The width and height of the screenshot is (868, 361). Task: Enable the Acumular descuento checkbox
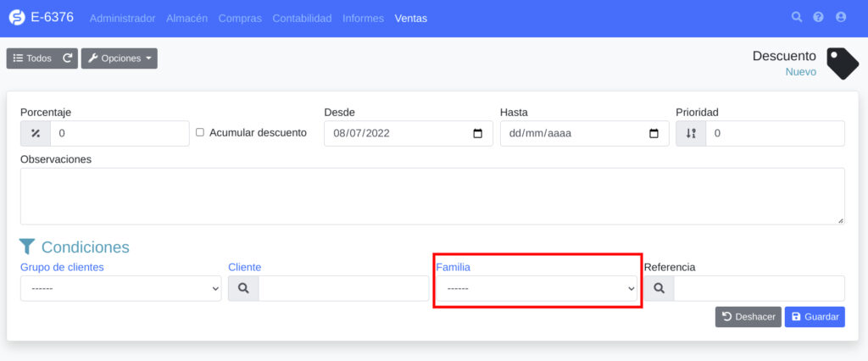click(200, 133)
